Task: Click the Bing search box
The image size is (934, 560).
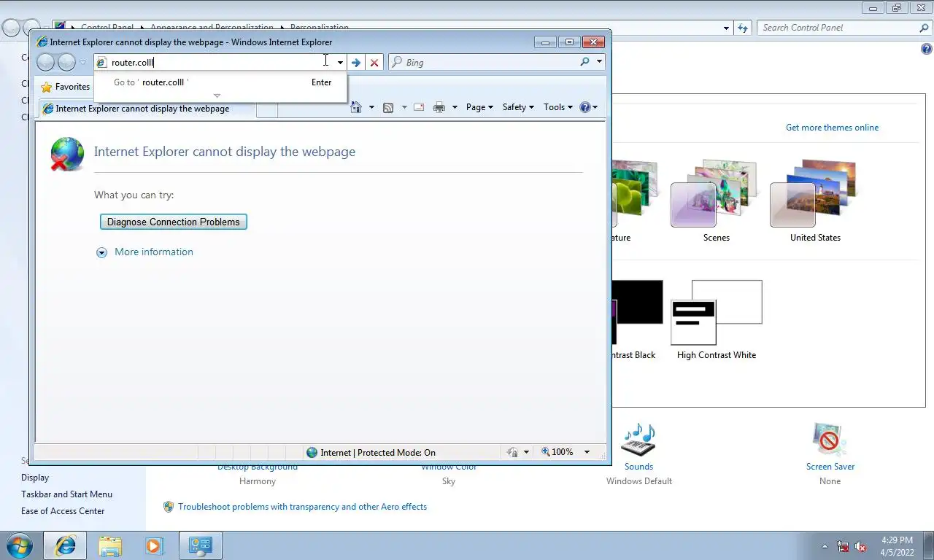Action: pos(485,62)
